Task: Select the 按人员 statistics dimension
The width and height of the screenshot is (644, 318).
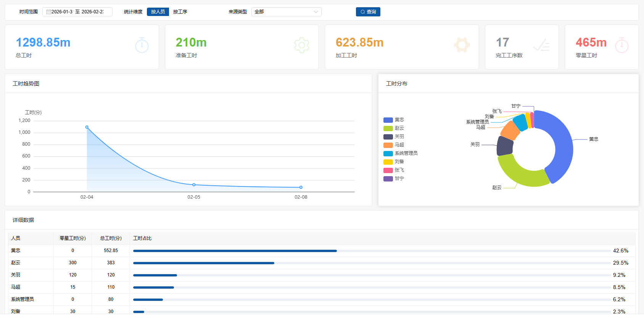Action: coord(158,12)
